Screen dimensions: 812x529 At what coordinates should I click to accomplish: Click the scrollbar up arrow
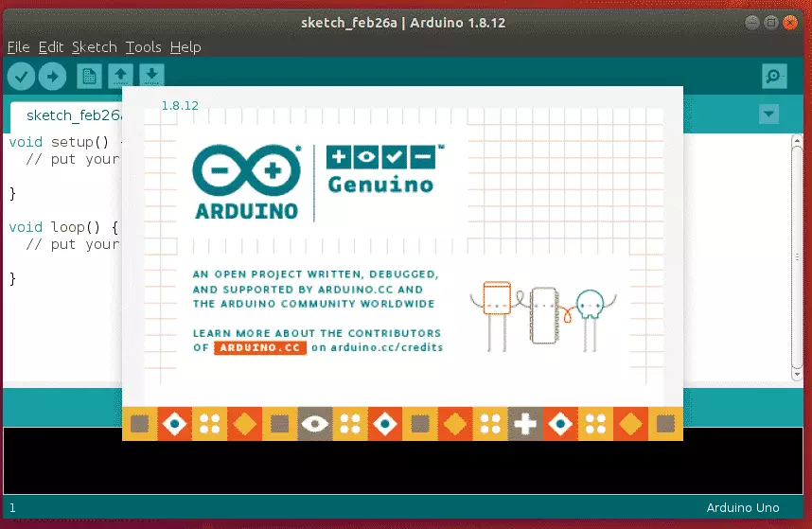797,140
